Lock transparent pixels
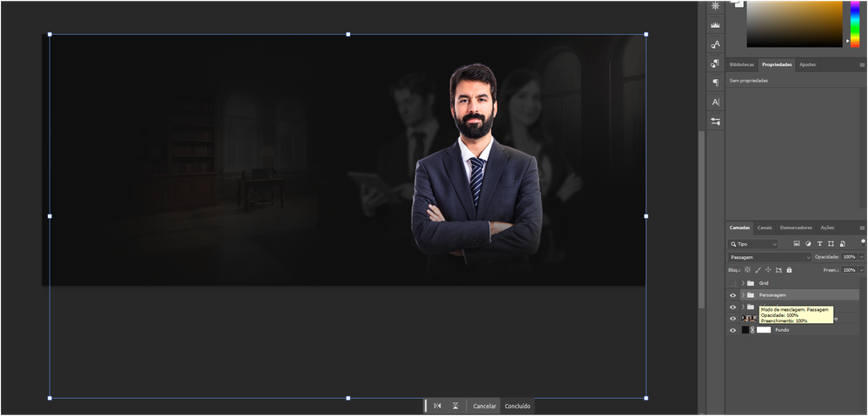868x416 pixels. [x=747, y=270]
